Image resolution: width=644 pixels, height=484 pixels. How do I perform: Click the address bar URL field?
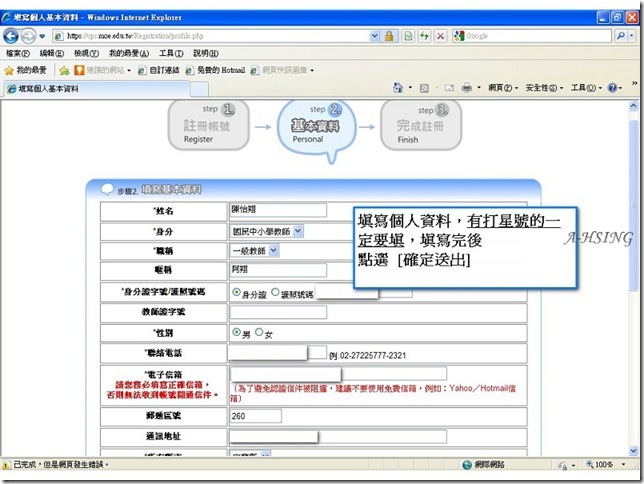pyautogui.click(x=211, y=36)
